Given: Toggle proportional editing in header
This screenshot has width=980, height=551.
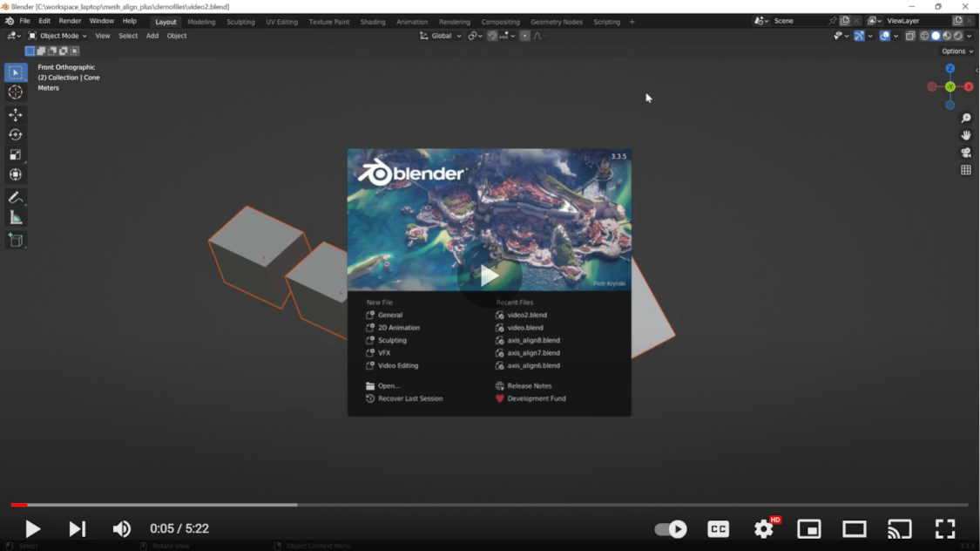Looking at the screenshot, I should coord(525,36).
